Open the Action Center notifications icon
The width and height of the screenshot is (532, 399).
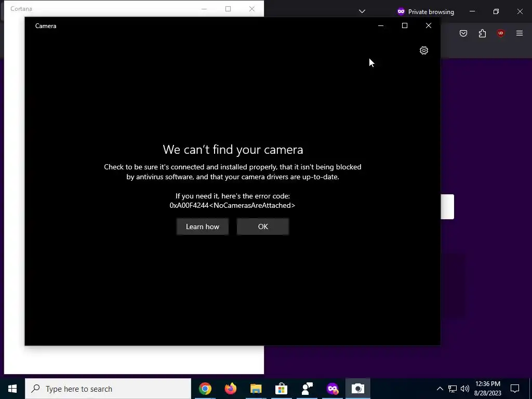coord(515,389)
